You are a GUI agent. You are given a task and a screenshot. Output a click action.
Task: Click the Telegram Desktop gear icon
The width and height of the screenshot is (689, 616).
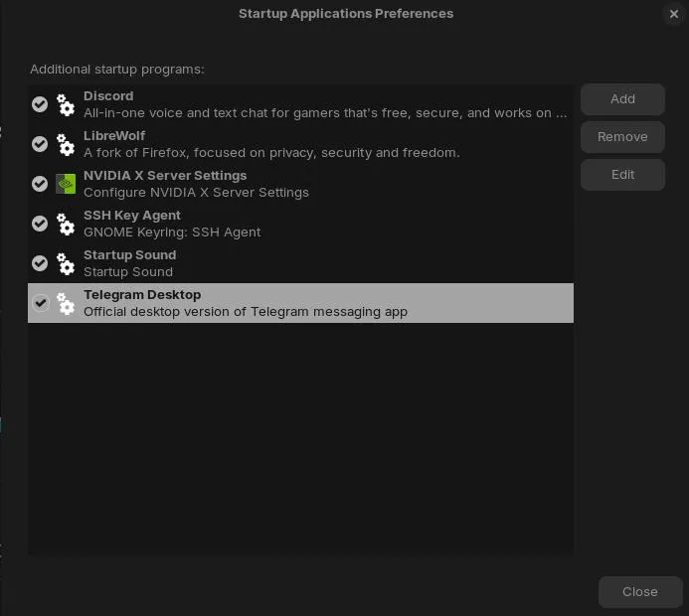click(66, 303)
